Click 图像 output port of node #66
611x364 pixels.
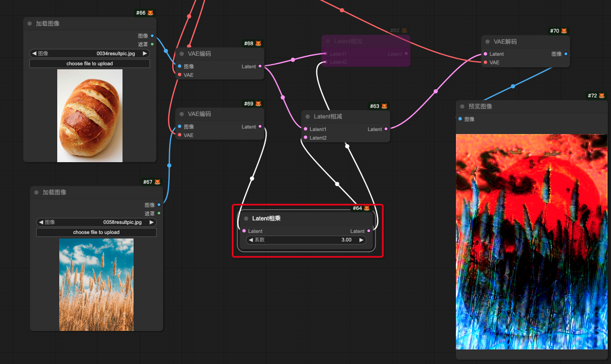(x=152, y=36)
